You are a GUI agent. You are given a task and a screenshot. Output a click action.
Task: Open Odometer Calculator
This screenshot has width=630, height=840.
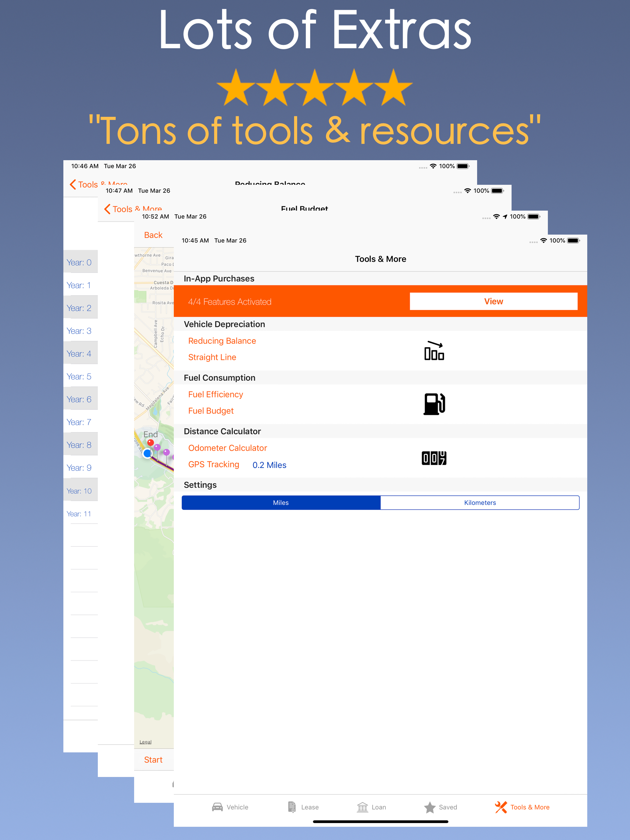click(227, 448)
